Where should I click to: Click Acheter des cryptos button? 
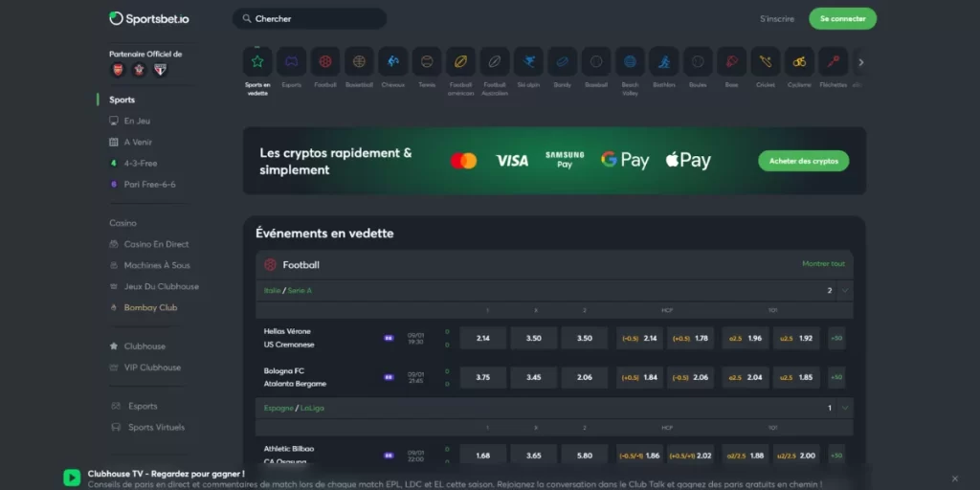(x=804, y=161)
